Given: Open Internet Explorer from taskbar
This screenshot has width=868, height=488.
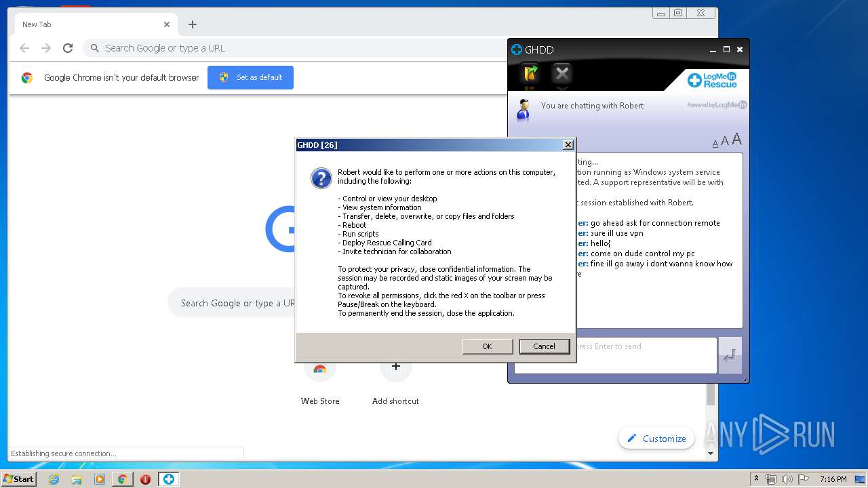Looking at the screenshot, I should coord(54,479).
